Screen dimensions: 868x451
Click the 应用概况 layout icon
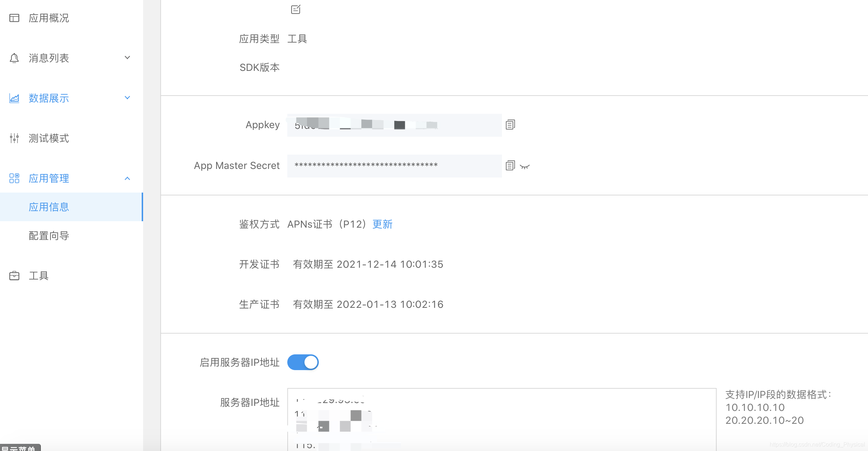coord(14,18)
